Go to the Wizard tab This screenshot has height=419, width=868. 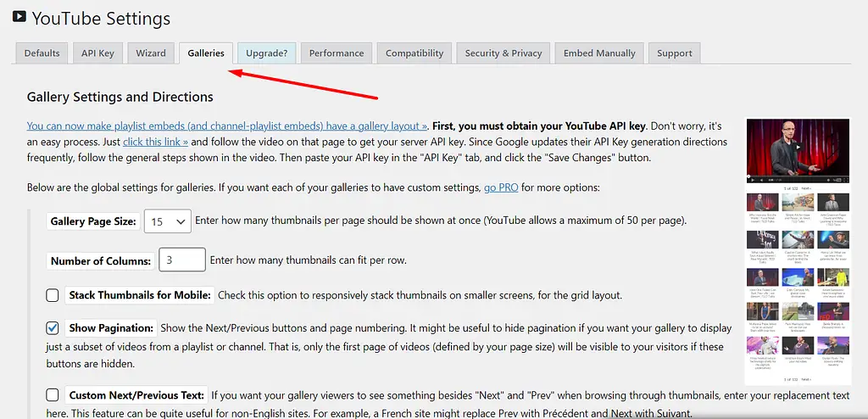tap(151, 53)
